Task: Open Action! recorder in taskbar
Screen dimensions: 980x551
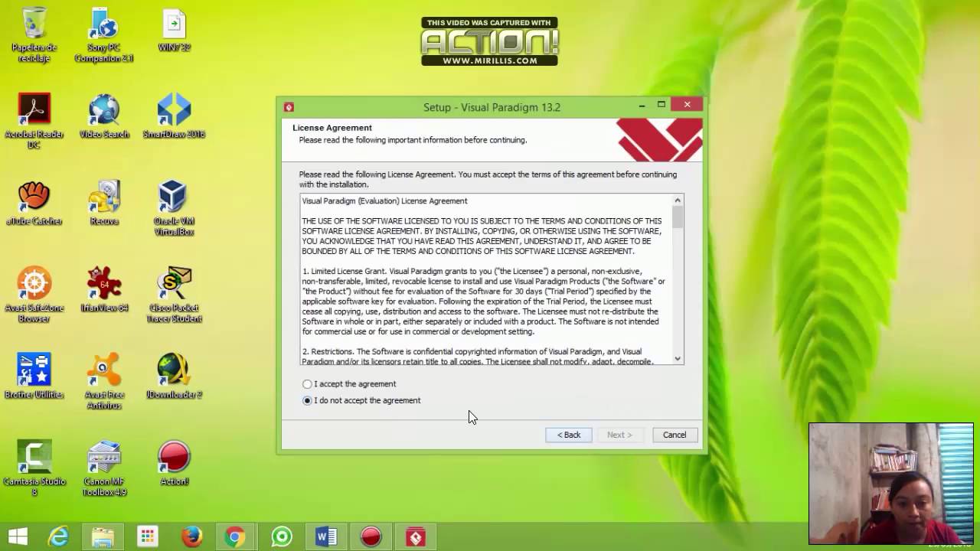Action: tap(371, 537)
